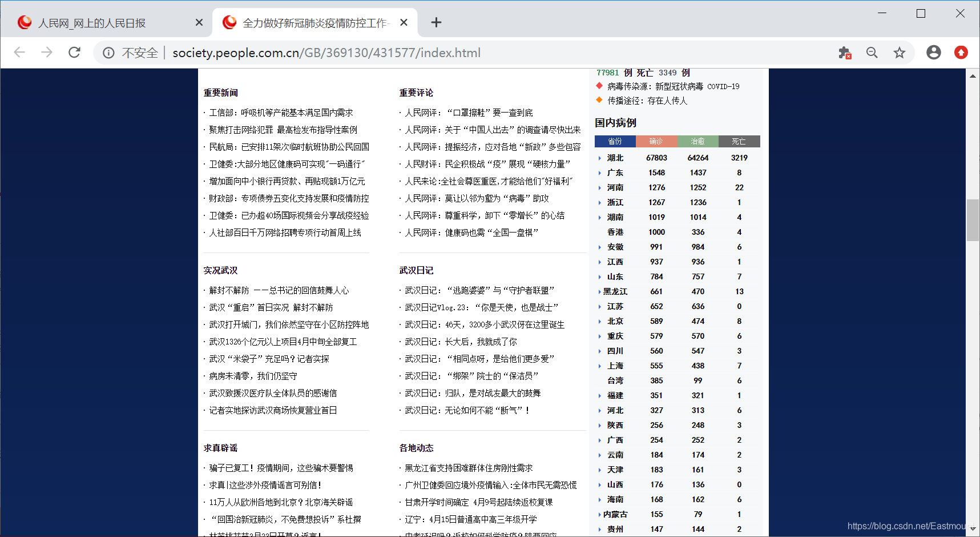Open 人民网评:"口罩擦鞋"要一查到底 link
980x537 pixels.
coord(469,113)
